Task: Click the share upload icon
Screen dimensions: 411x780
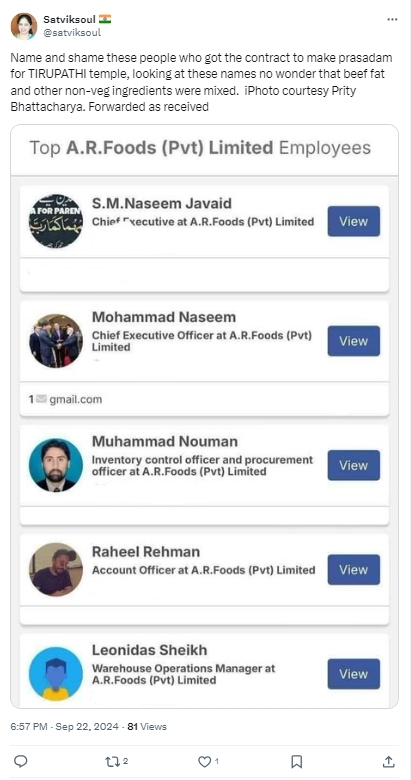Action: [x=389, y=761]
